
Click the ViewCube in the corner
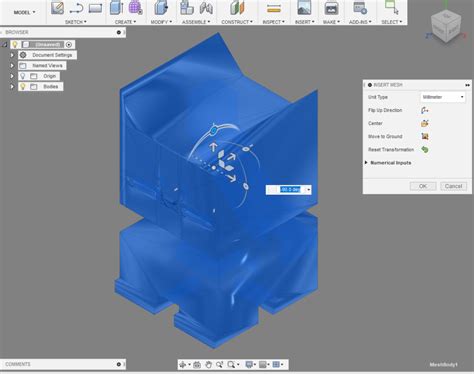click(x=446, y=26)
